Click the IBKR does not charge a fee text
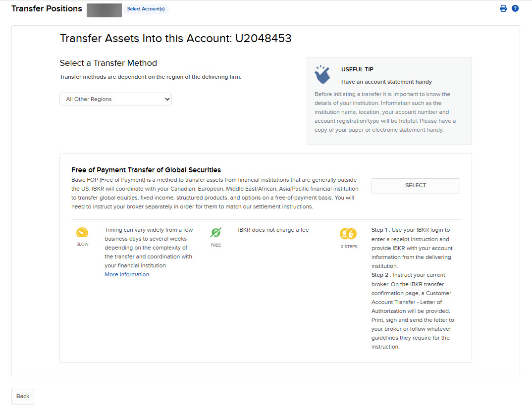This screenshot has width=532, height=408. (273, 230)
